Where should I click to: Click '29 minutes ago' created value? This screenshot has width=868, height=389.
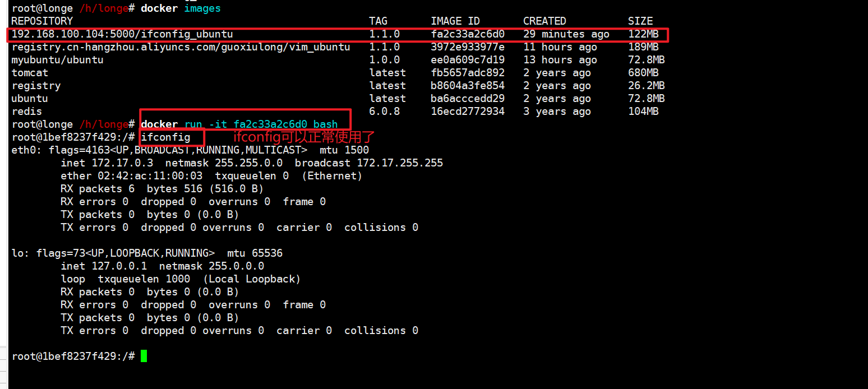click(566, 34)
